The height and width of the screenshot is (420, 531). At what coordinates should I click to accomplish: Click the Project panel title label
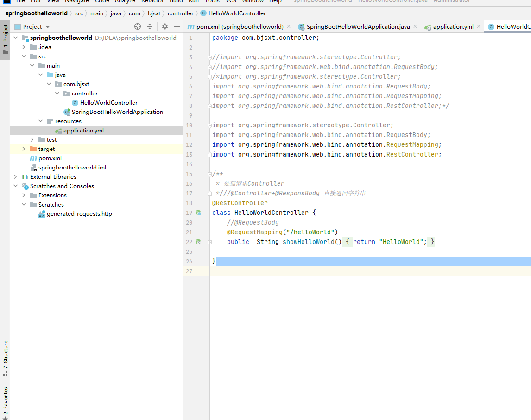tap(32, 27)
